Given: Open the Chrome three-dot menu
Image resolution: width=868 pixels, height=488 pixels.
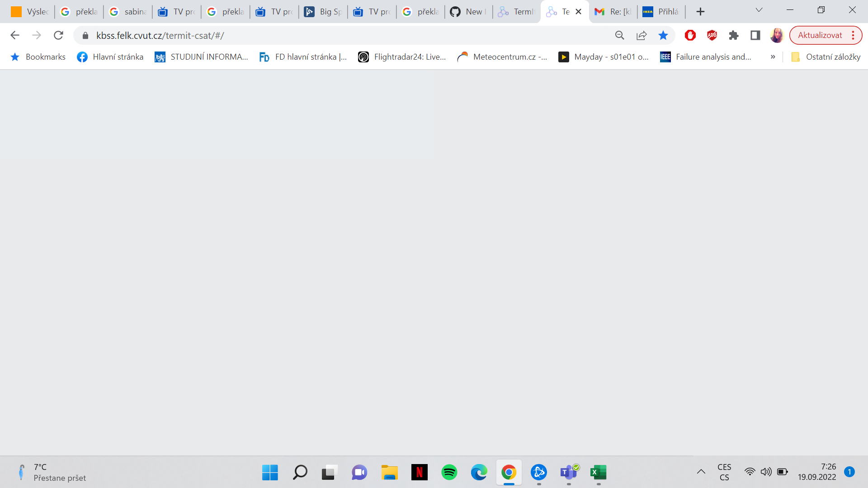Looking at the screenshot, I should coord(854,35).
